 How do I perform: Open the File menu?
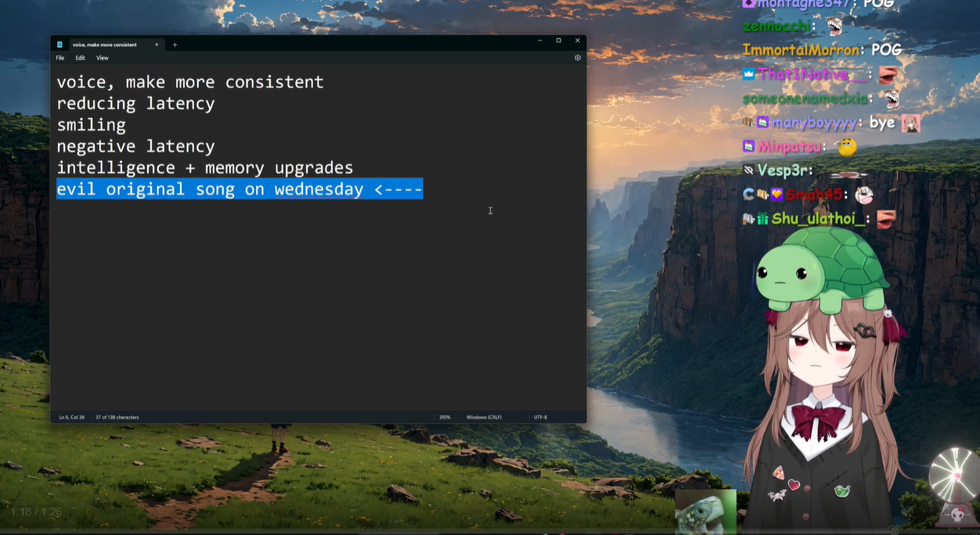click(x=60, y=58)
